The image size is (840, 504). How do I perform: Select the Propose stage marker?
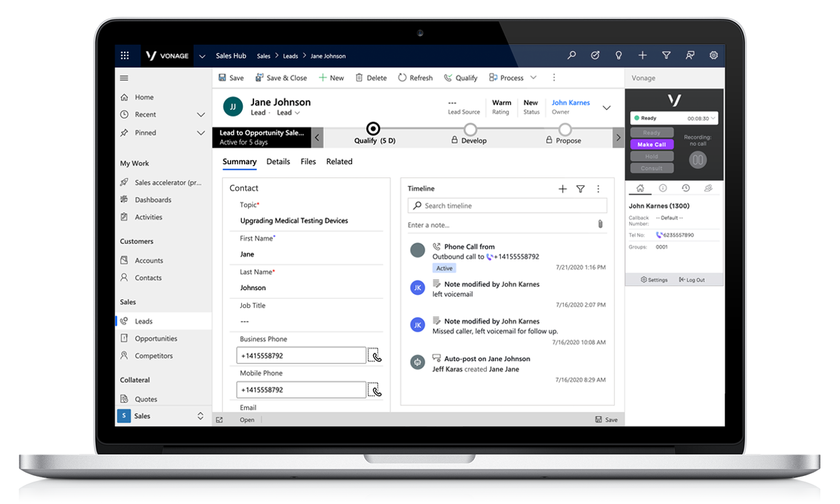pyautogui.click(x=565, y=129)
